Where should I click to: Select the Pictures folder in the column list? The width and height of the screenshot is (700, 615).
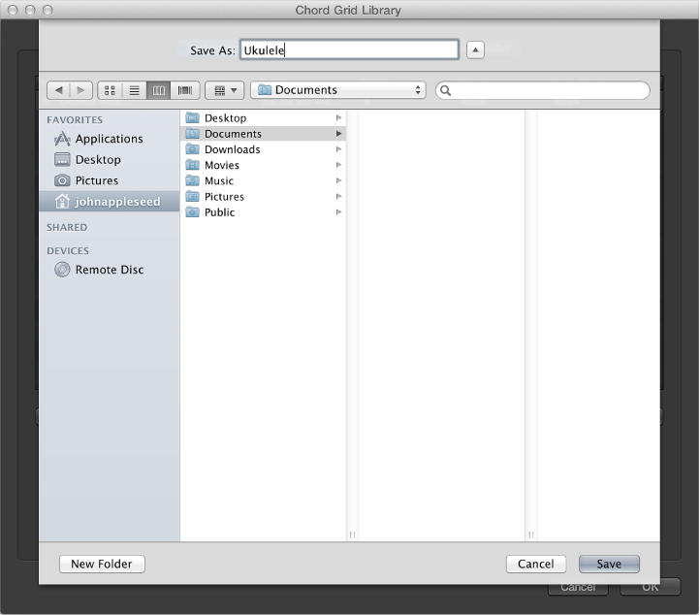pyautogui.click(x=264, y=197)
